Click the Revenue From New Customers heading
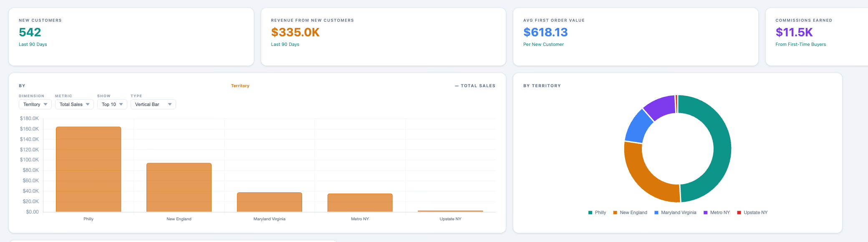The image size is (868, 242). point(313,20)
